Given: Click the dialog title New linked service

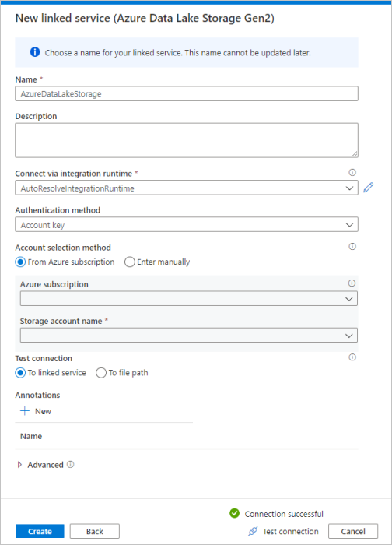Looking at the screenshot, I should [145, 18].
